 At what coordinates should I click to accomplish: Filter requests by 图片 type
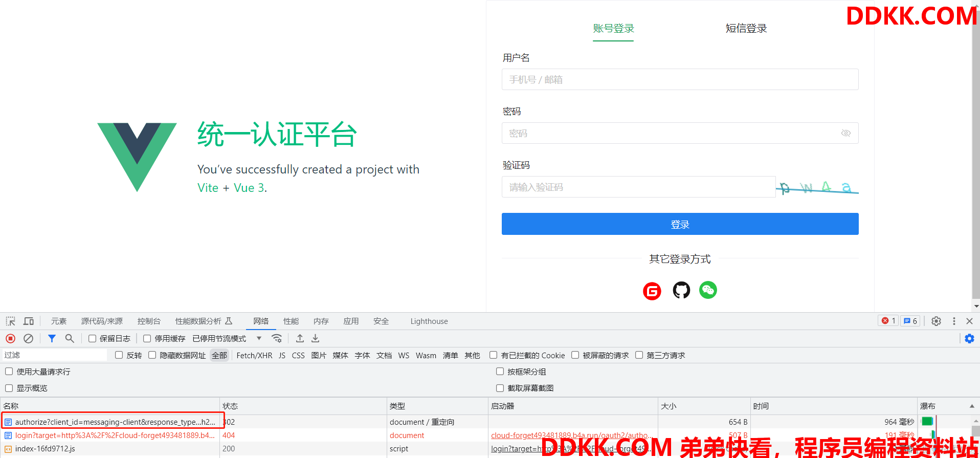319,355
